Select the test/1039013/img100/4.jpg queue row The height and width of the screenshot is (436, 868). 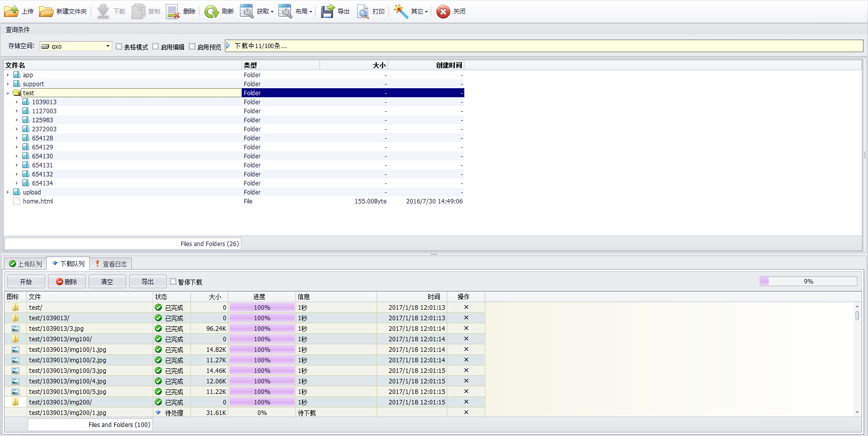point(245,381)
